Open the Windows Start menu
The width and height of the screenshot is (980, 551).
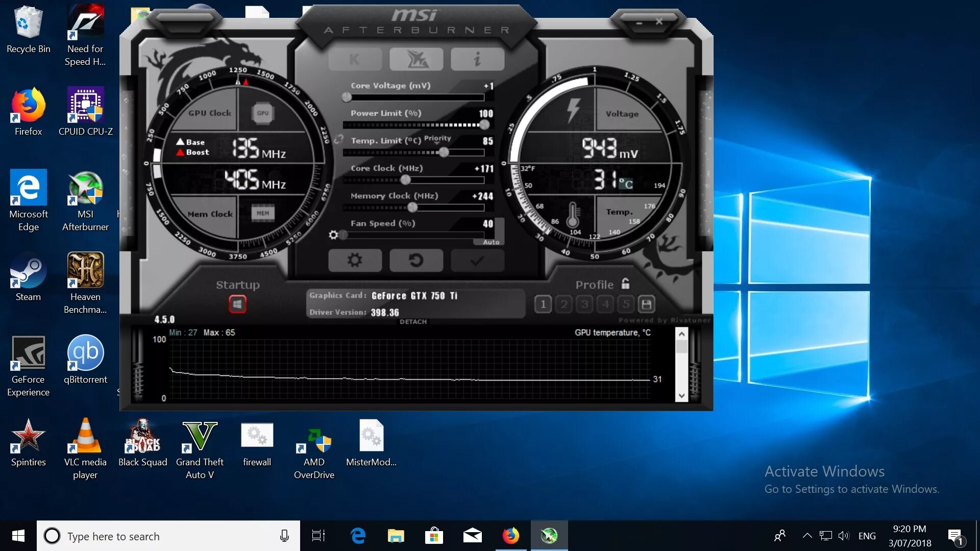18,536
